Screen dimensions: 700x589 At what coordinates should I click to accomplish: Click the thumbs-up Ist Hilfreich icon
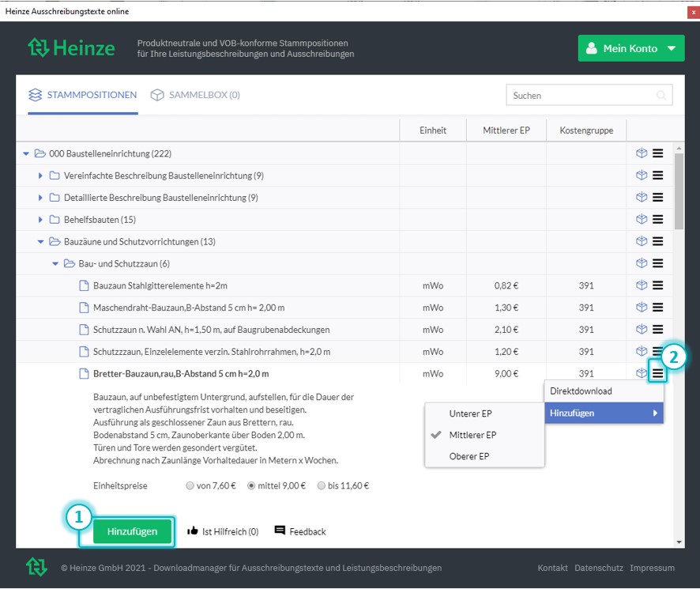point(193,531)
